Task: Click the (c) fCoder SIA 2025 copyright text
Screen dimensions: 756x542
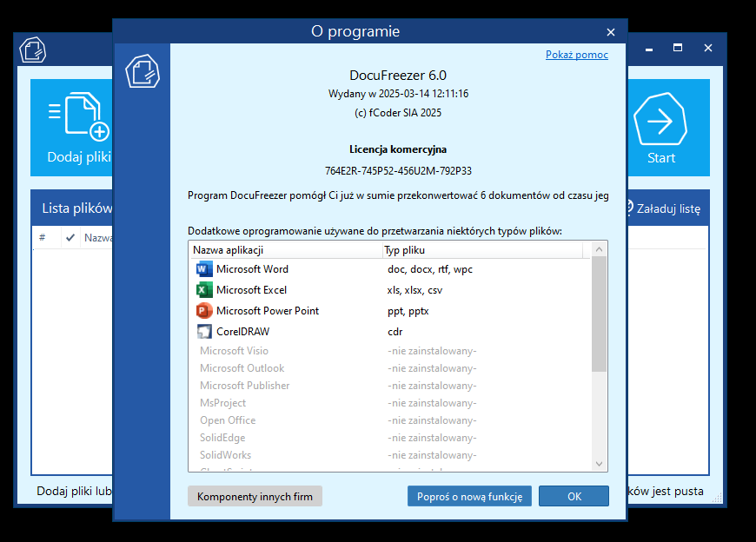Action: coord(398,113)
